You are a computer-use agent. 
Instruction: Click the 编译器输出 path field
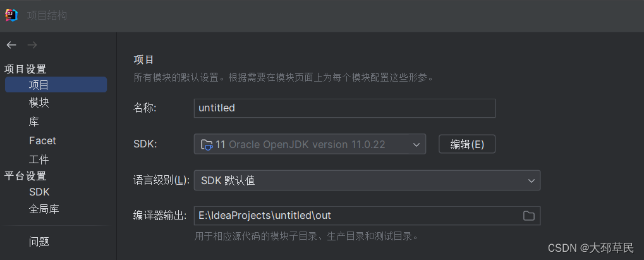(367, 216)
